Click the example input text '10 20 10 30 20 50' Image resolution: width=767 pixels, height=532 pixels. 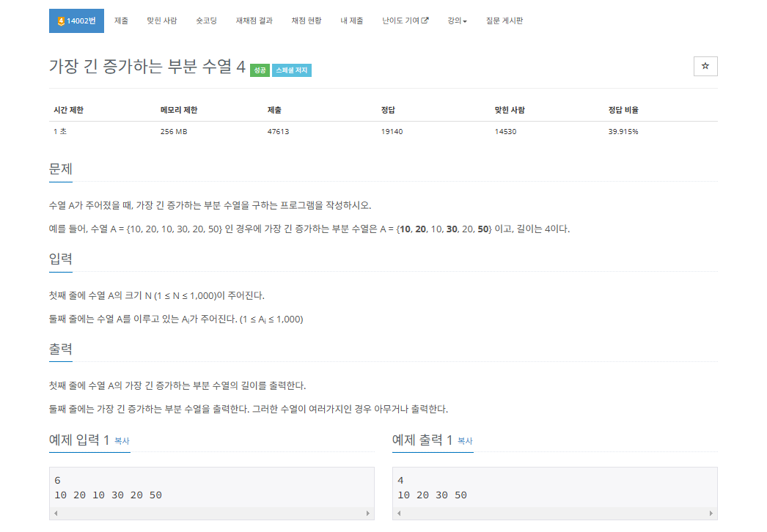[x=108, y=495]
